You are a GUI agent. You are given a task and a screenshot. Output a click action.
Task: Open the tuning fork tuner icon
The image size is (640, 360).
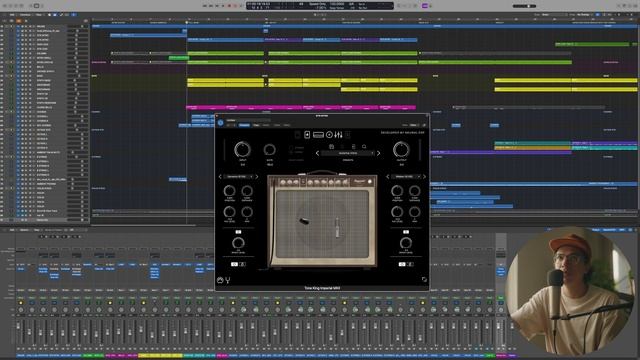click(x=228, y=280)
